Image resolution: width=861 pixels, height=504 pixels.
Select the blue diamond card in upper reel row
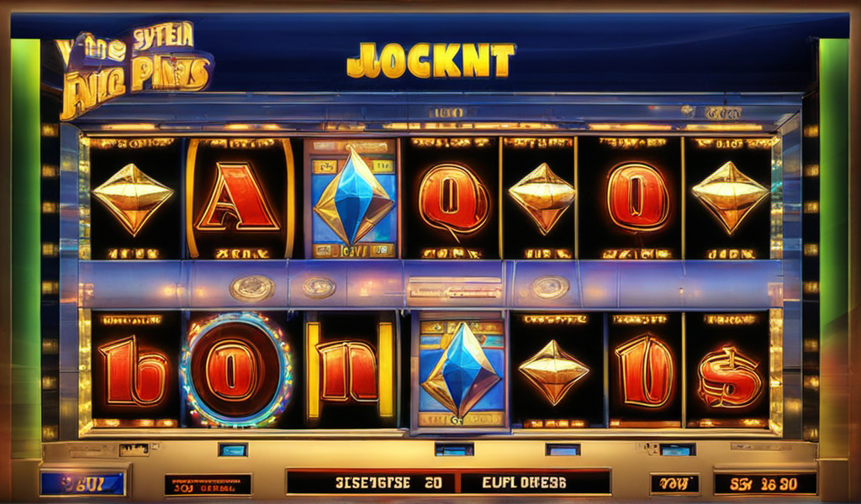point(354,199)
